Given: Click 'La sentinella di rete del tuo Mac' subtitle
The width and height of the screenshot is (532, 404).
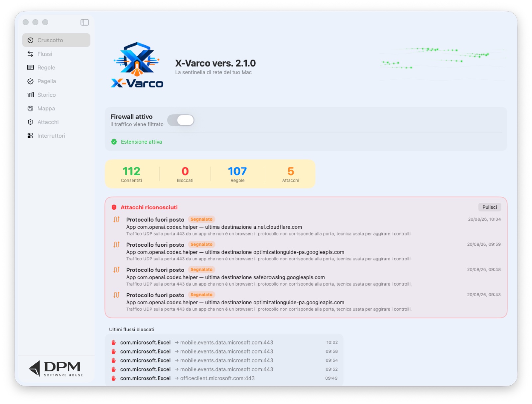Looking at the screenshot, I should 213,72.
